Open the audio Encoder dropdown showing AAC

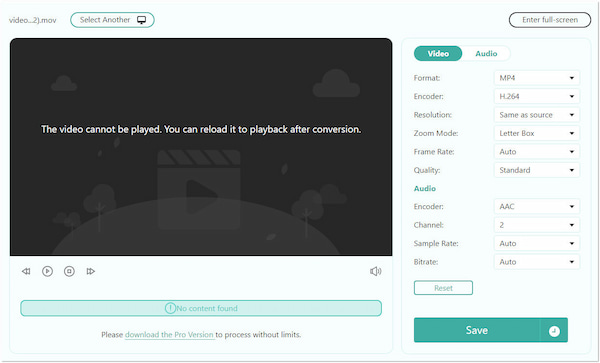click(x=537, y=207)
